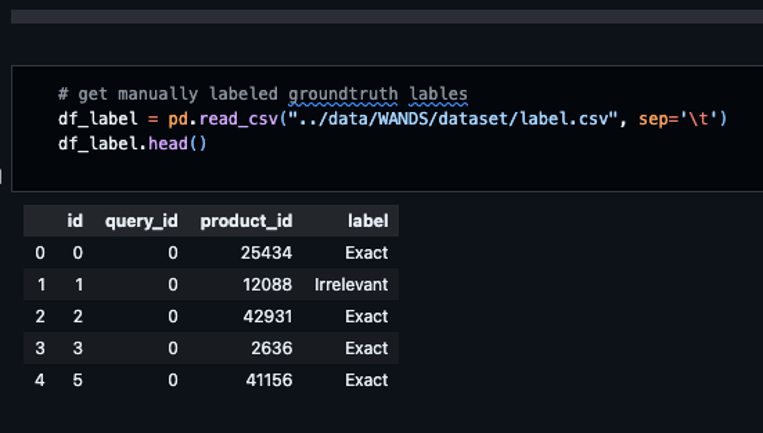Screen dimensions: 763x433
Task: Click the query_id column header
Action: (x=141, y=221)
